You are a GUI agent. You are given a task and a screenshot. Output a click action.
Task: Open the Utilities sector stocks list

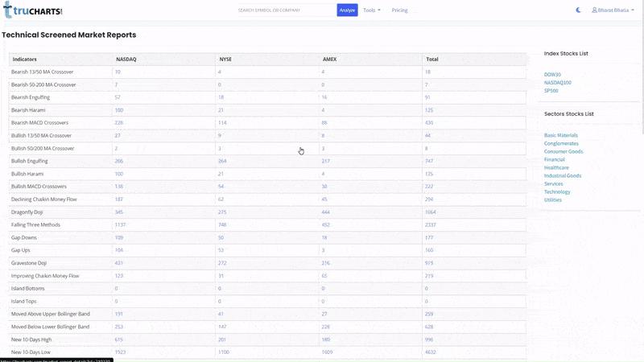553,200
